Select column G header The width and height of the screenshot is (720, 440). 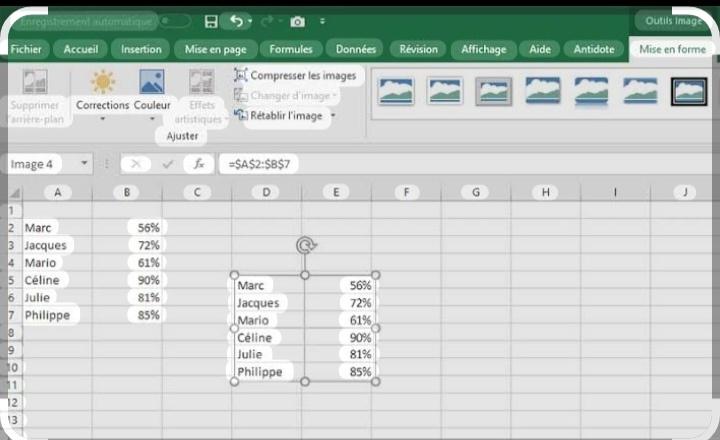pyautogui.click(x=476, y=192)
